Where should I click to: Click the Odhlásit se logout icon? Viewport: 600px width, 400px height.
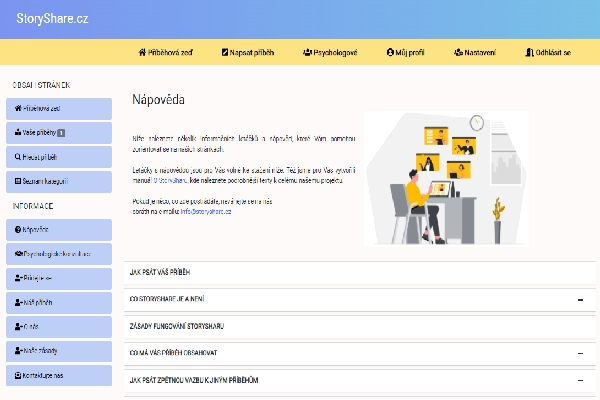pyautogui.click(x=529, y=52)
